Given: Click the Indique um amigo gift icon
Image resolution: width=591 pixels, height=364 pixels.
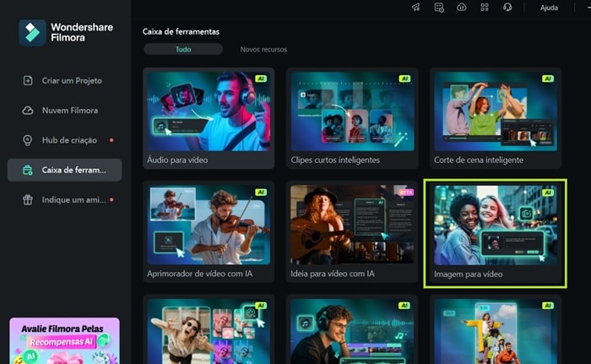Looking at the screenshot, I should (x=28, y=199).
